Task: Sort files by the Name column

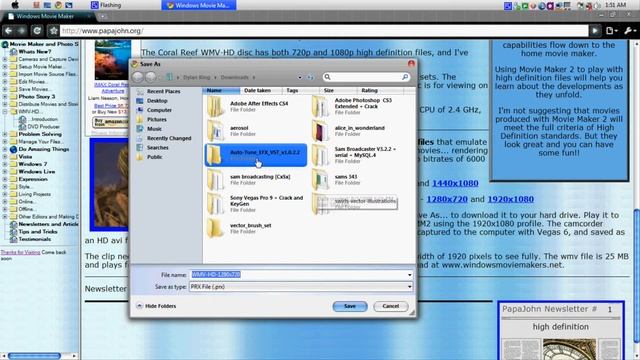Action: point(221,90)
